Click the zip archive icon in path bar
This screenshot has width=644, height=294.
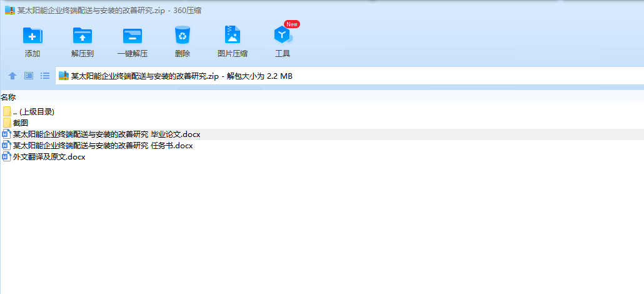point(63,76)
